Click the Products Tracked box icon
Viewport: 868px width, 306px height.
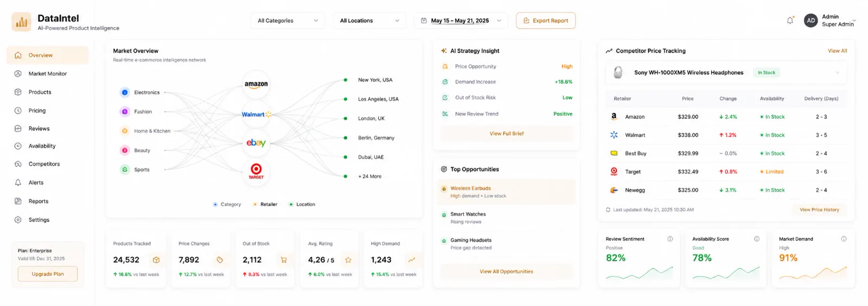pyautogui.click(x=156, y=260)
